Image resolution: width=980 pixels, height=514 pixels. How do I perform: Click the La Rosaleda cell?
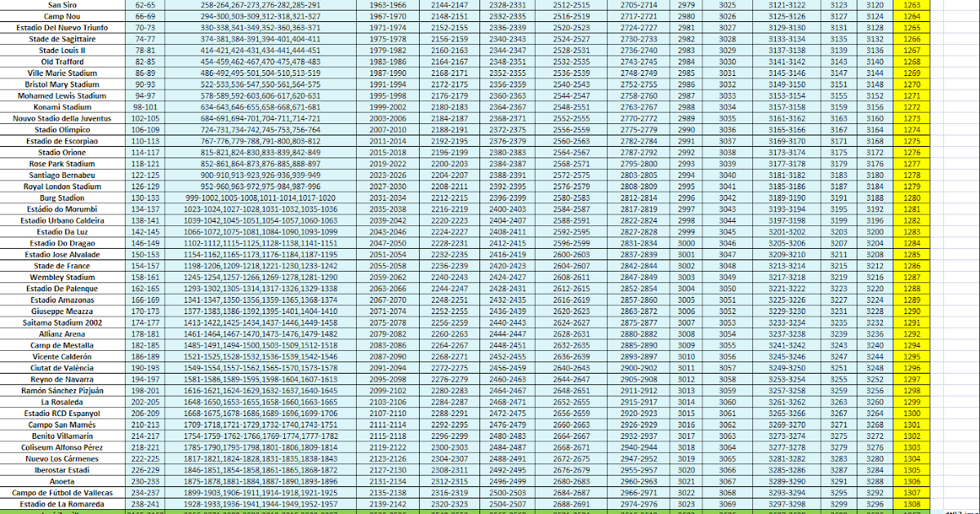point(63,403)
